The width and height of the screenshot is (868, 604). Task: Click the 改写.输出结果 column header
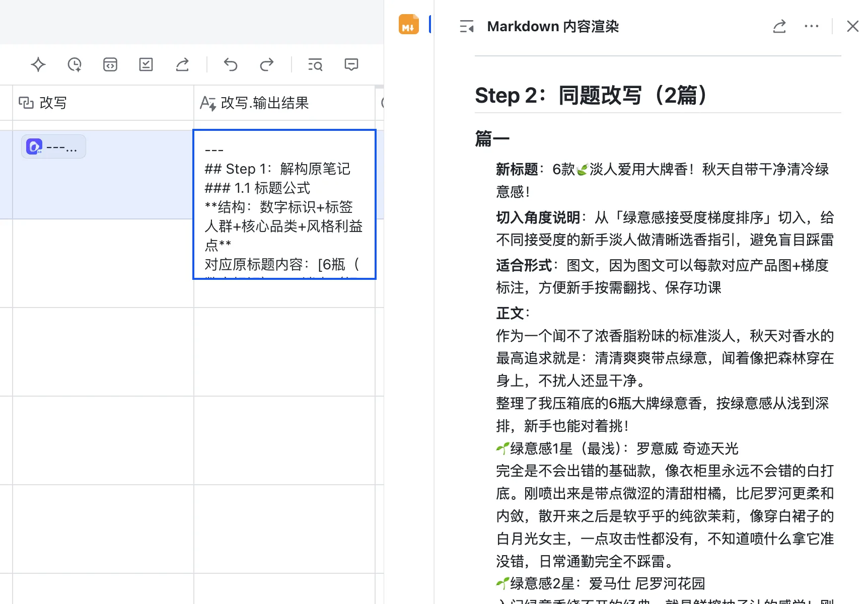(x=284, y=103)
